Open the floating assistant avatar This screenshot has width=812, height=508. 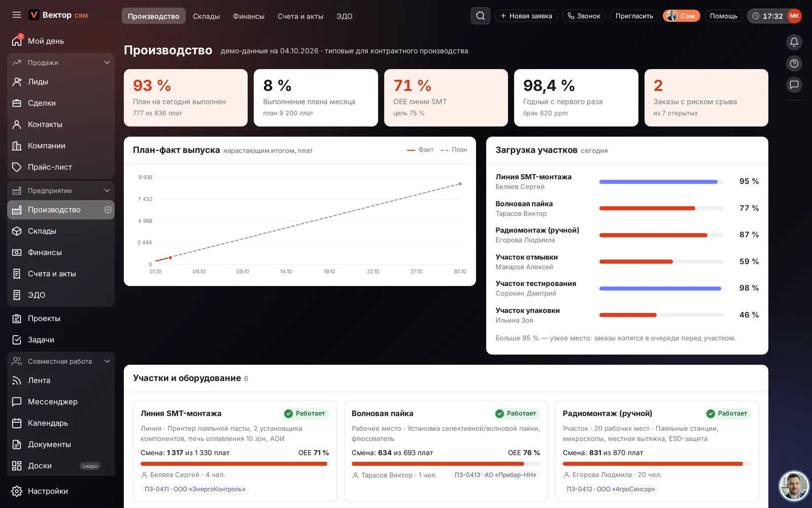pyautogui.click(x=794, y=486)
